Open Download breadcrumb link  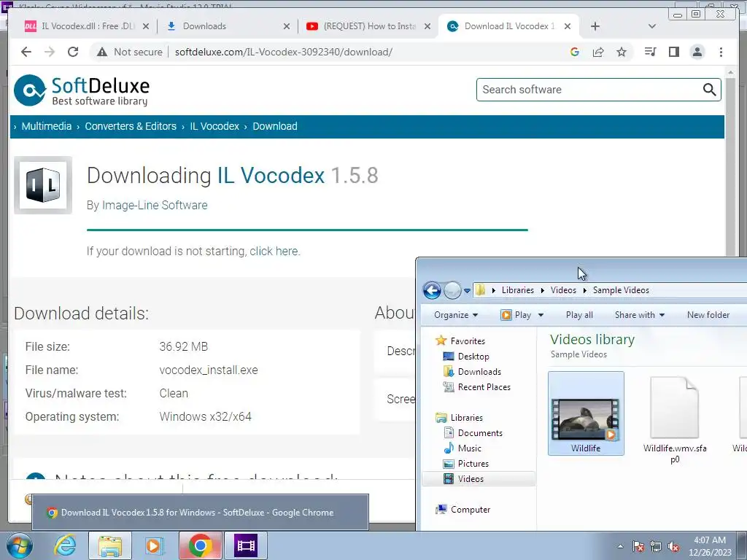275,126
